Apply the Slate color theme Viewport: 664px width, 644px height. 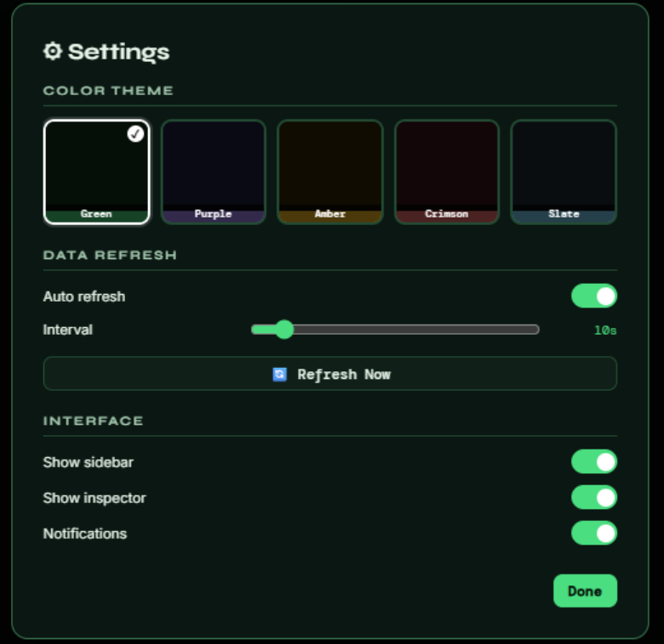point(564,172)
